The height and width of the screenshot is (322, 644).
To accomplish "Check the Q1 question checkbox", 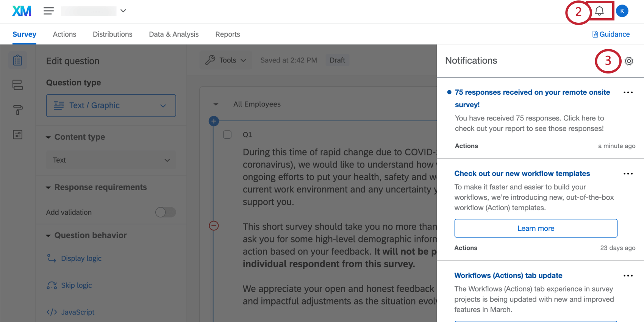I will click(x=227, y=134).
